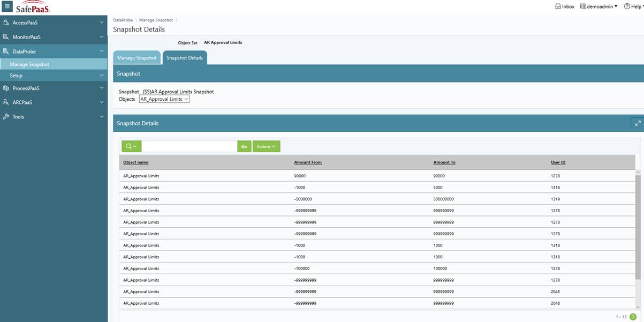Click the Amount From value -100000
644x322 pixels.
pyautogui.click(x=302, y=268)
